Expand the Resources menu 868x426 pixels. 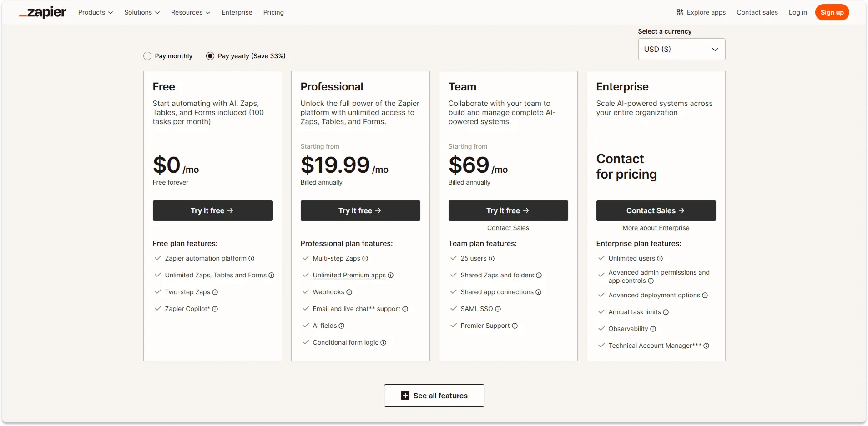190,12
